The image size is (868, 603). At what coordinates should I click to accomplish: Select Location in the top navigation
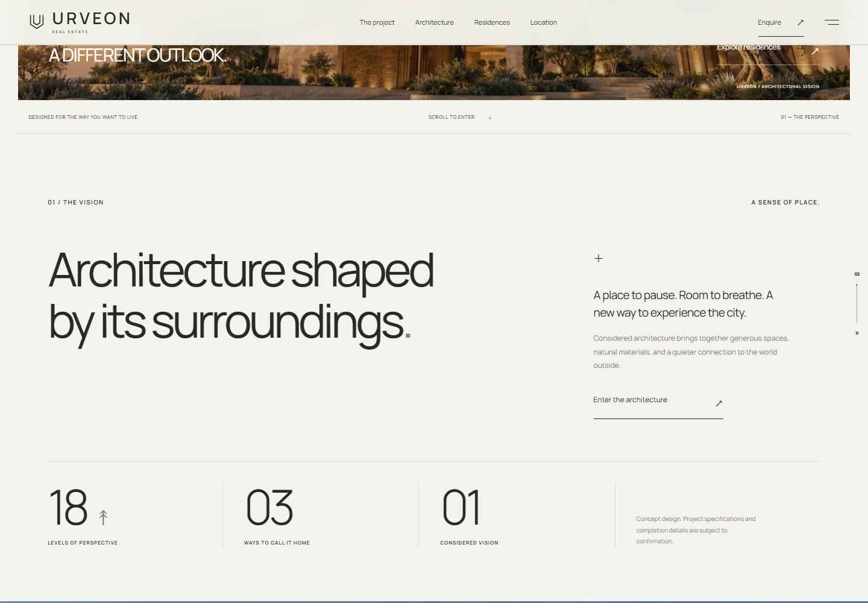point(543,22)
